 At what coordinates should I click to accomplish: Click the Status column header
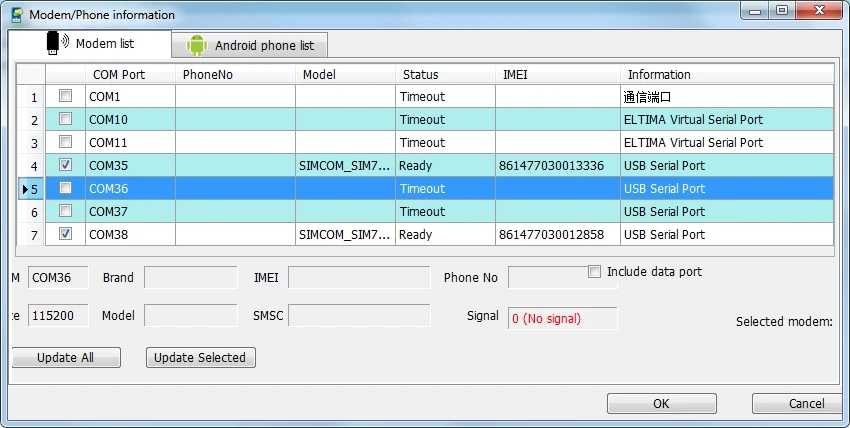(445, 74)
